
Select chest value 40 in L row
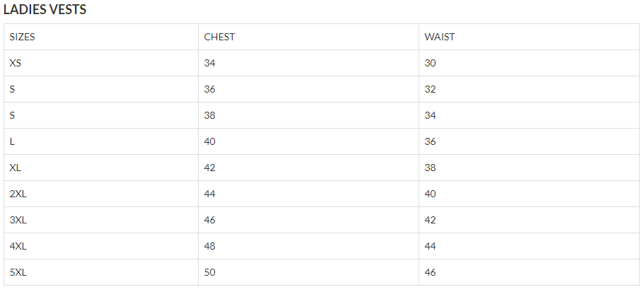pyautogui.click(x=210, y=141)
